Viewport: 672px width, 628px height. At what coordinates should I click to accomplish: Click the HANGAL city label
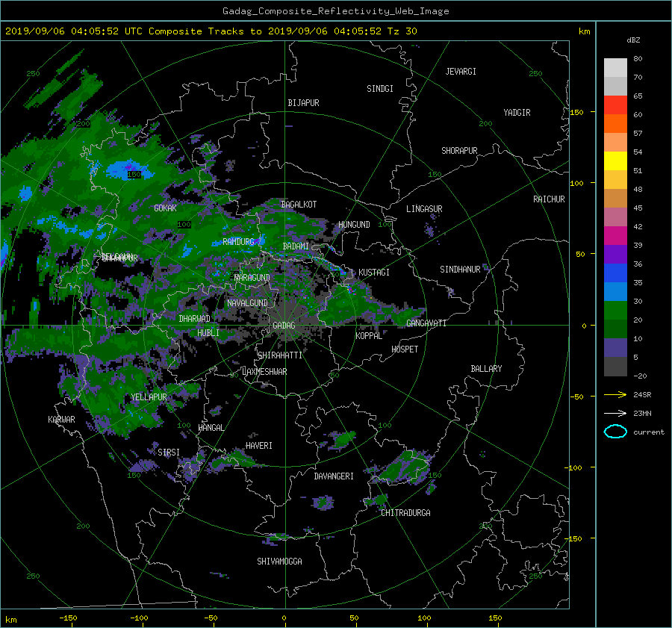pyautogui.click(x=211, y=428)
